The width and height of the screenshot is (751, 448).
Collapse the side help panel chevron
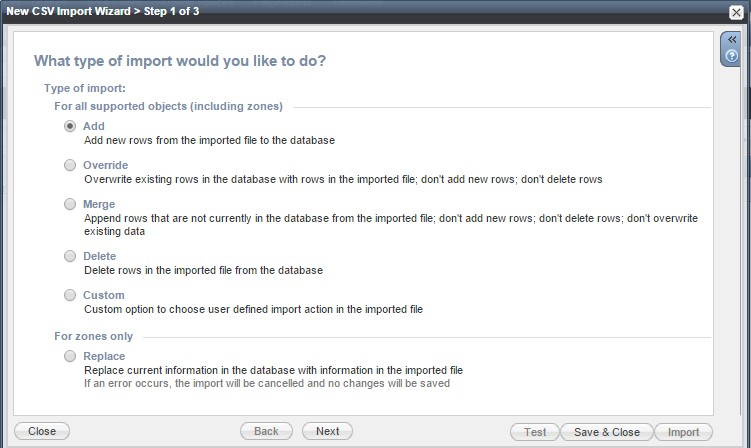coord(732,40)
